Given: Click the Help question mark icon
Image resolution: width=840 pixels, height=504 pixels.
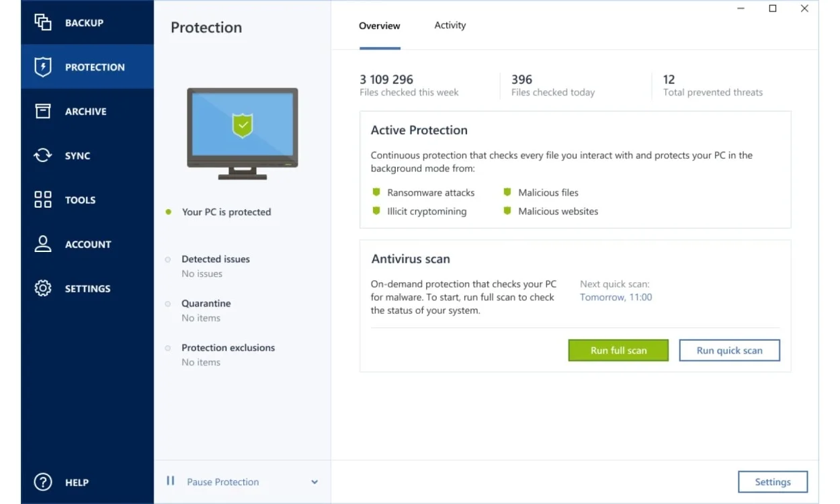Looking at the screenshot, I should click(x=42, y=482).
